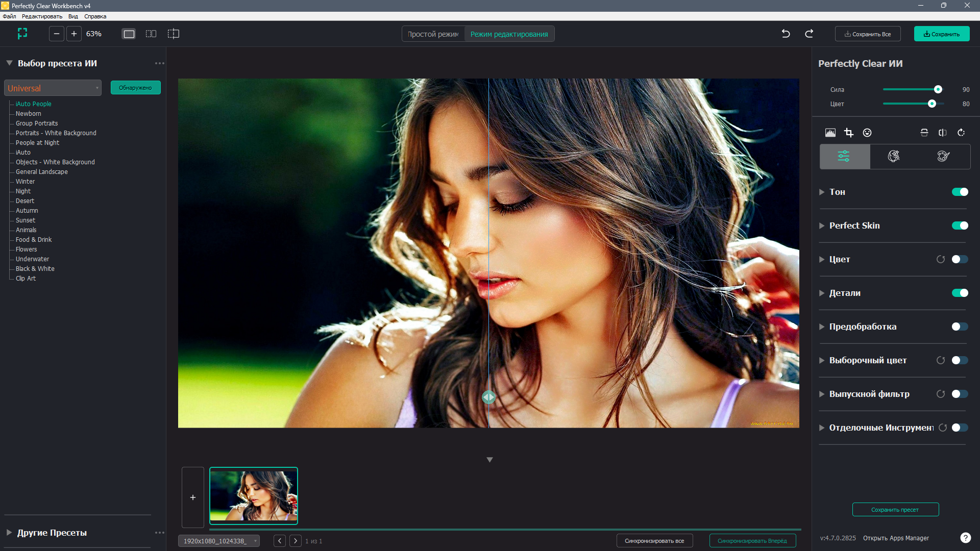Click the undo arrow icon
980x551 pixels.
tap(786, 34)
